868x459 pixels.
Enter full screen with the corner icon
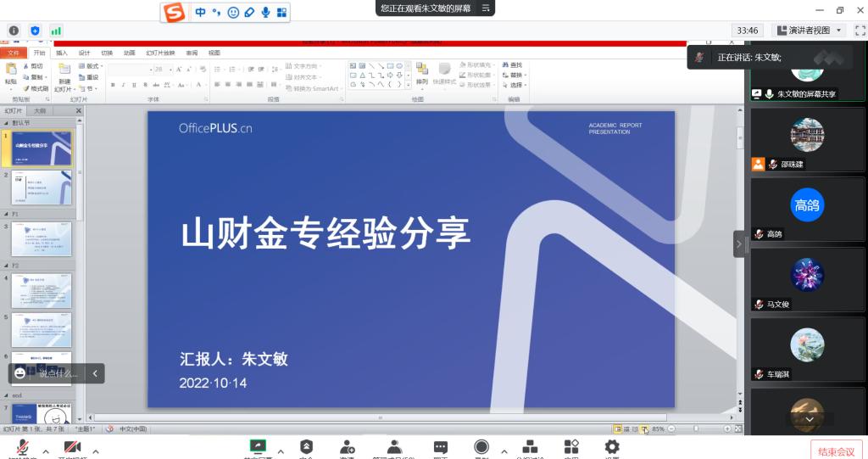tap(860, 30)
